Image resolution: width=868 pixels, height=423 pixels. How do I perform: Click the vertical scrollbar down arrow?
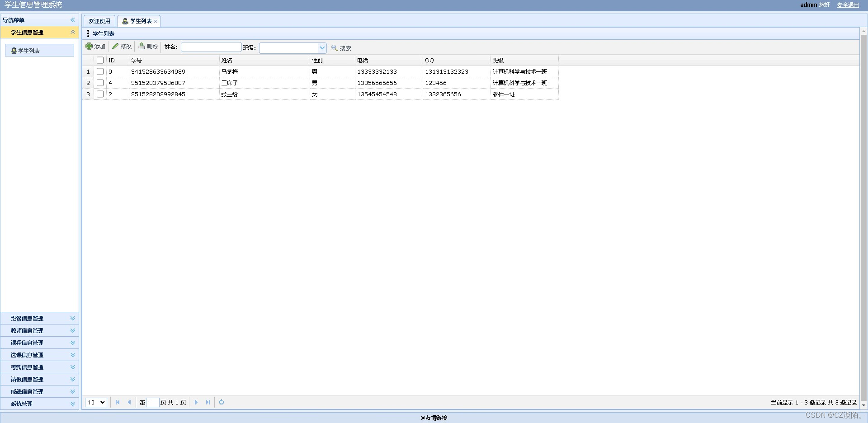coord(863,405)
